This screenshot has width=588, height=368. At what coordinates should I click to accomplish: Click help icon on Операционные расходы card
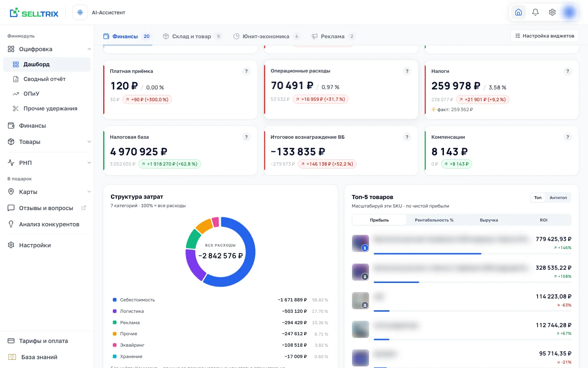click(x=407, y=71)
